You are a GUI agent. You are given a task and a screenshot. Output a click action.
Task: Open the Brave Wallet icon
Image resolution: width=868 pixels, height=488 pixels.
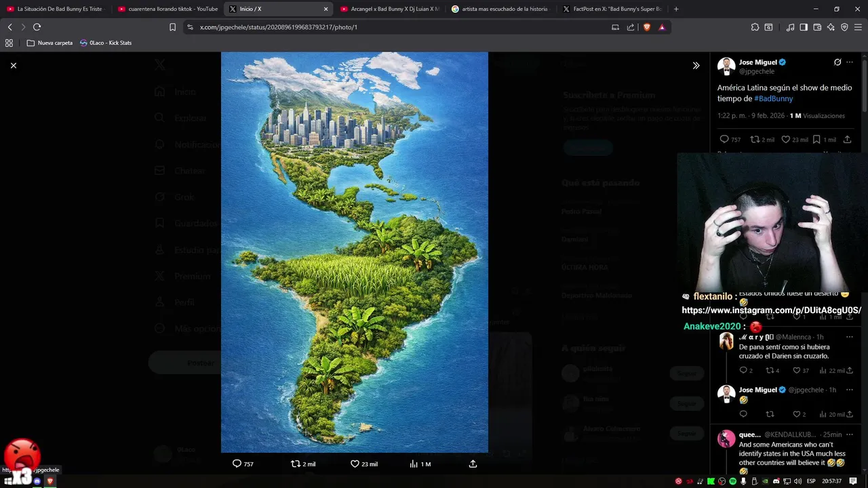(x=817, y=27)
